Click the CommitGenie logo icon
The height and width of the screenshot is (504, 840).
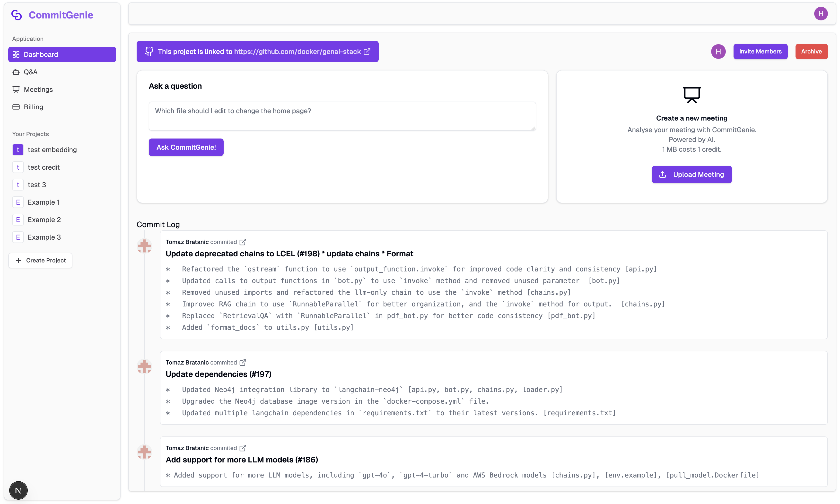click(17, 15)
